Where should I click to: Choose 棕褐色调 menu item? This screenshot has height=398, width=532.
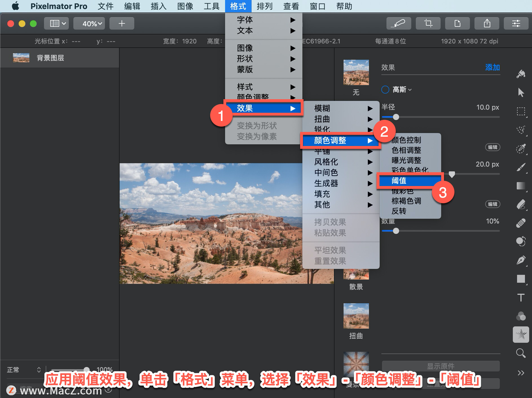click(x=410, y=201)
